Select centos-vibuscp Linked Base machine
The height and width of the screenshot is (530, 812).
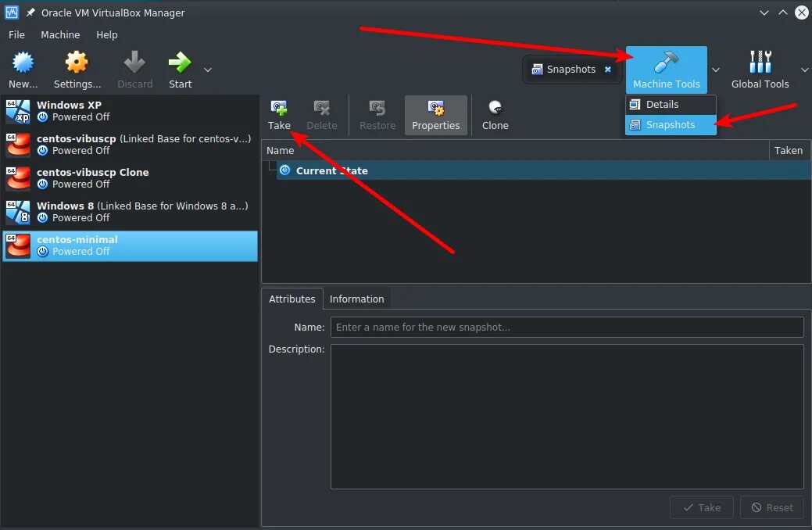pos(130,145)
